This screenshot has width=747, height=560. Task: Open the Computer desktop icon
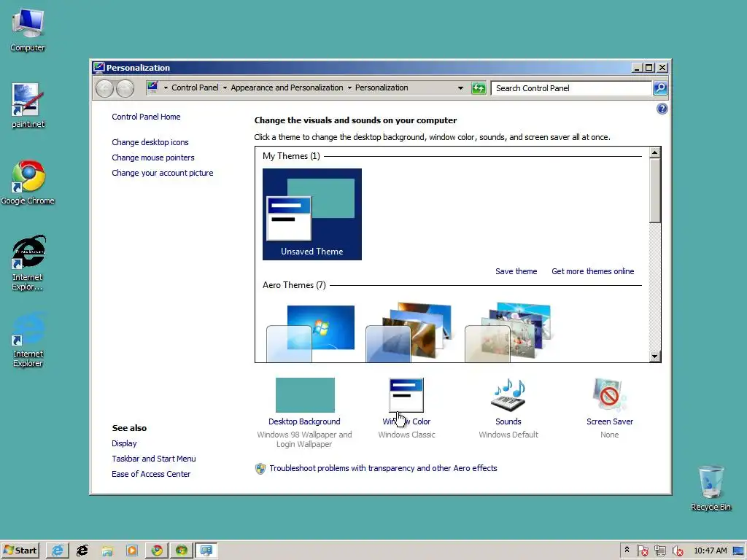tap(28, 31)
